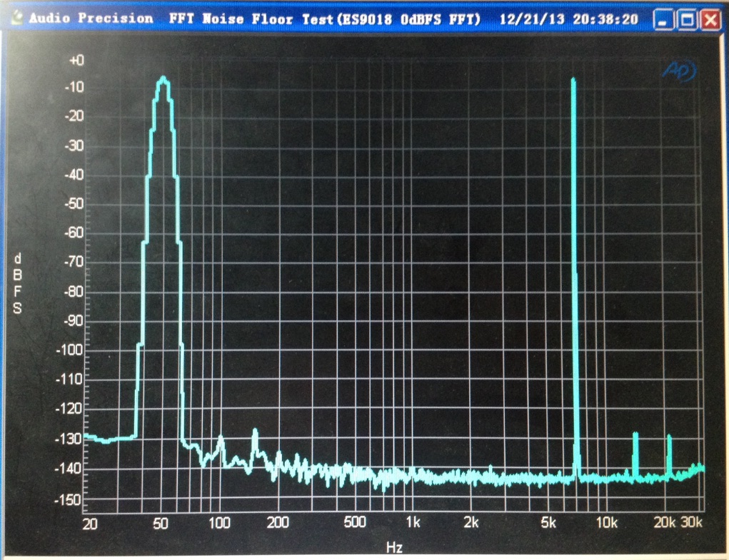Click the '20k' frequency axis label
The height and width of the screenshot is (560, 729).
tap(664, 523)
